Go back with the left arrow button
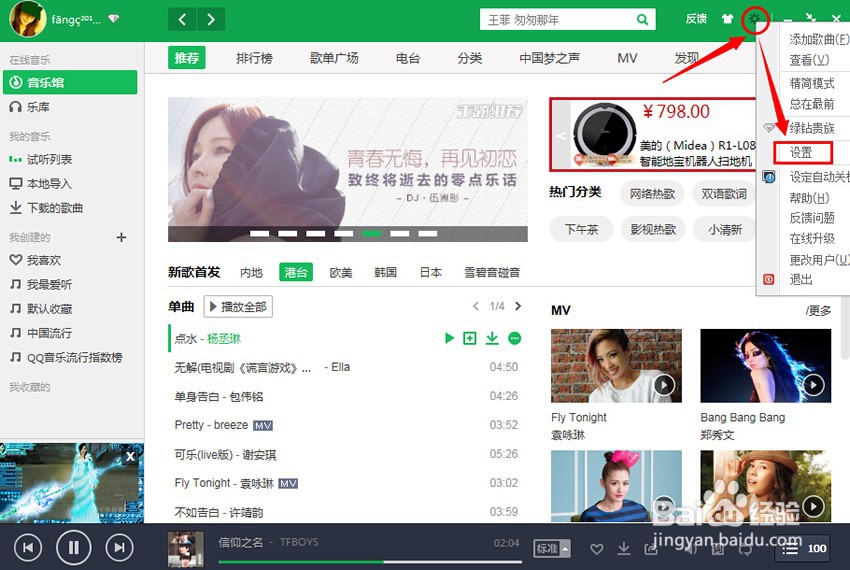 pyautogui.click(x=182, y=20)
